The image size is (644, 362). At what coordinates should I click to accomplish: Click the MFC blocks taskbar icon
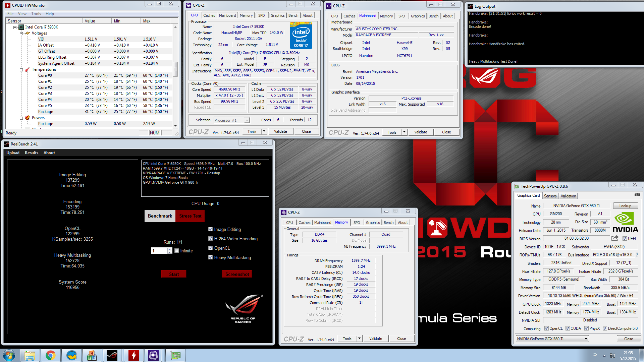coord(92,355)
